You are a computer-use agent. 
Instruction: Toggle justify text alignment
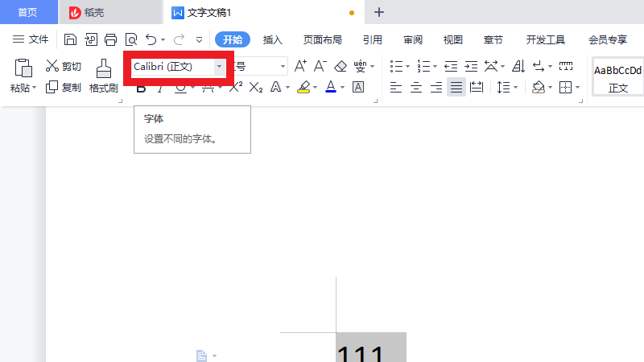click(x=456, y=87)
